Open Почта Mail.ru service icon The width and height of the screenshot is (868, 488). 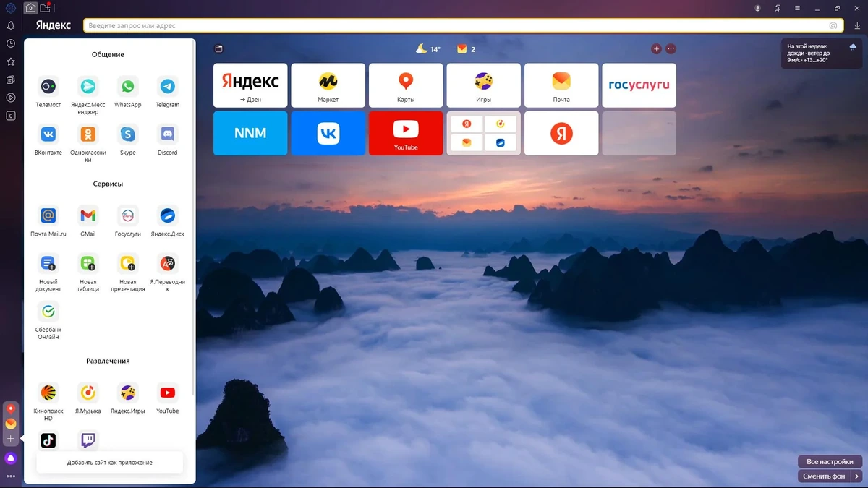tap(48, 215)
